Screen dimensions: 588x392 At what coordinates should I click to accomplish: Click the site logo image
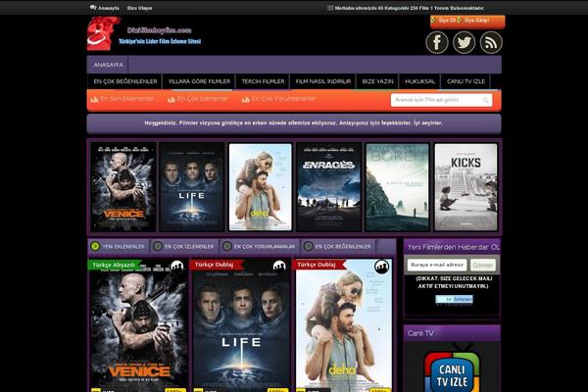(104, 33)
